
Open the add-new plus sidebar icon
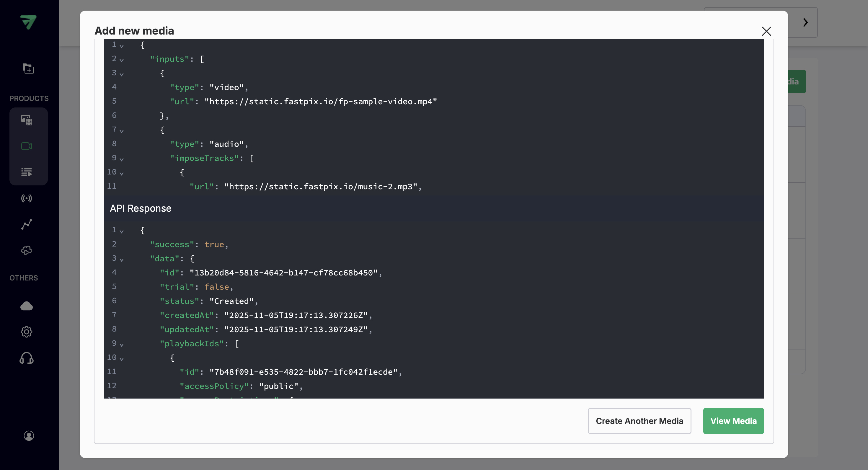tap(28, 68)
